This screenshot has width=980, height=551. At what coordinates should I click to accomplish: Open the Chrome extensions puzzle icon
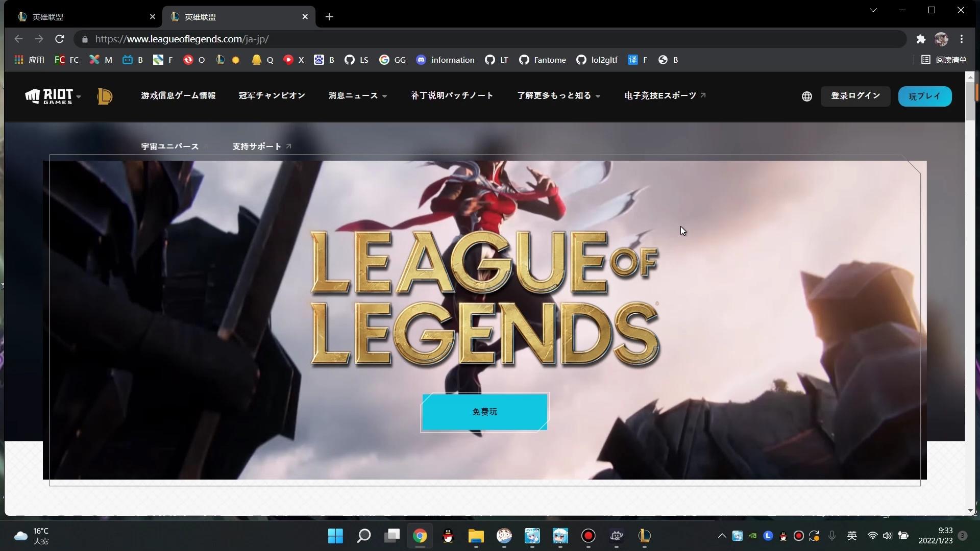[921, 39]
